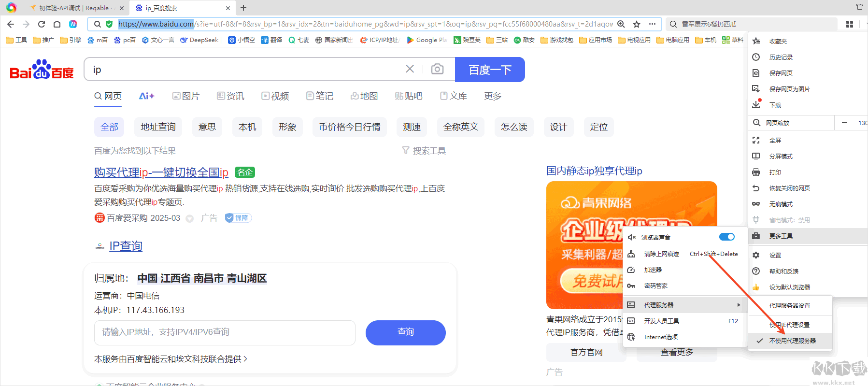Expand the Proxy server submenu
Image resolution: width=868 pixels, height=386 pixels.
[x=685, y=305]
